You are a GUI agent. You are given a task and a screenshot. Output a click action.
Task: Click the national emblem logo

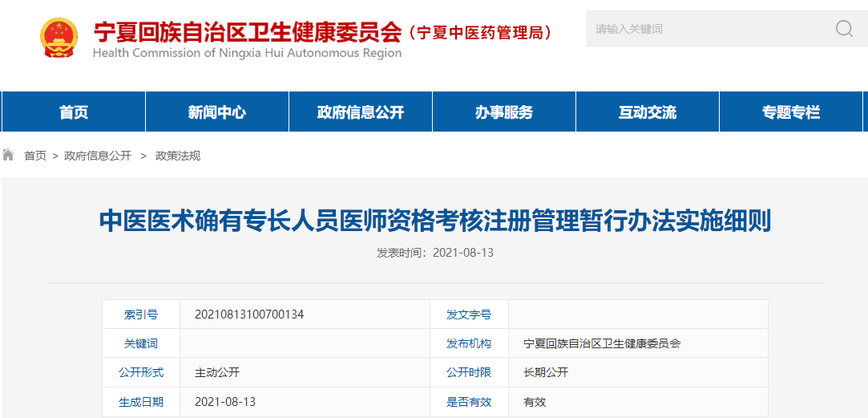[59, 37]
